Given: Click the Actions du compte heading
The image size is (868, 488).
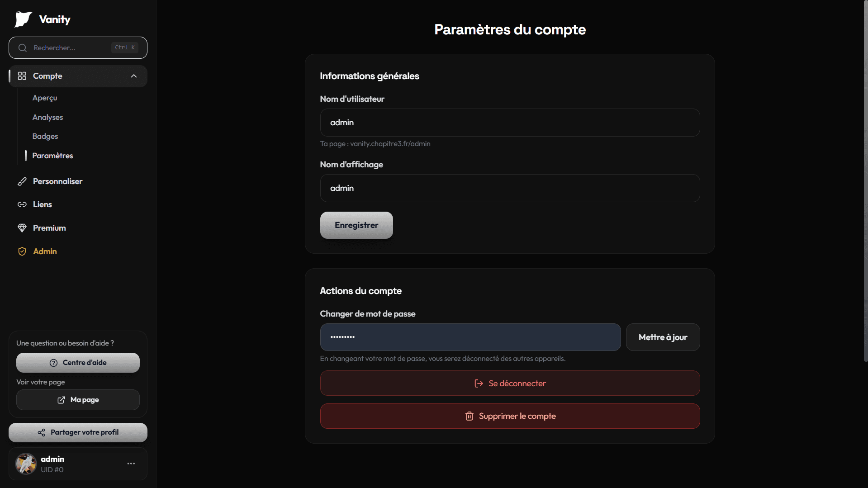Looking at the screenshot, I should (x=360, y=291).
